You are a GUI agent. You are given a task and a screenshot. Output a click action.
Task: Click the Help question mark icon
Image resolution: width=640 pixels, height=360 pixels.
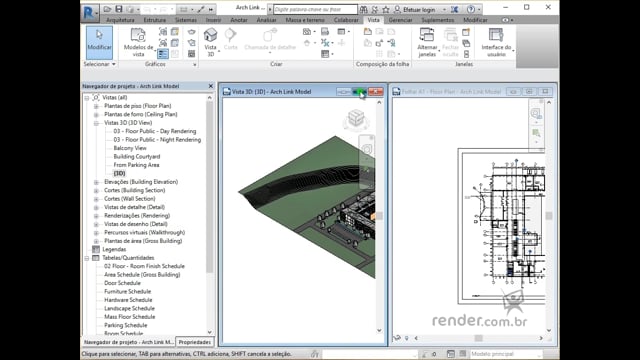471,9
